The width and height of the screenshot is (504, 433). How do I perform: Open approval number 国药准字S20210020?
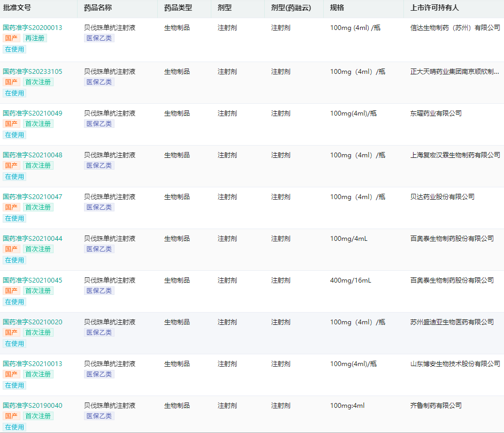click(33, 322)
